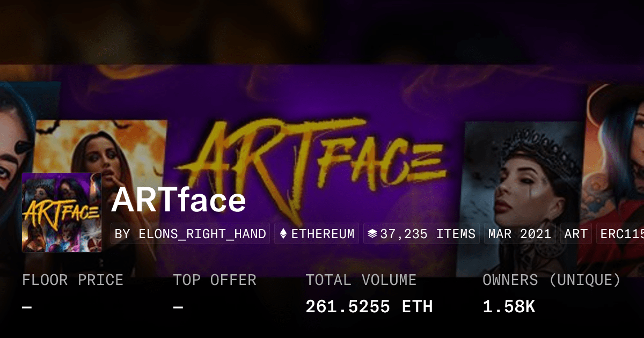This screenshot has width=644, height=338.
Task: Select the BY ELONS_RIGHT_HAND creator tag
Action: (191, 234)
